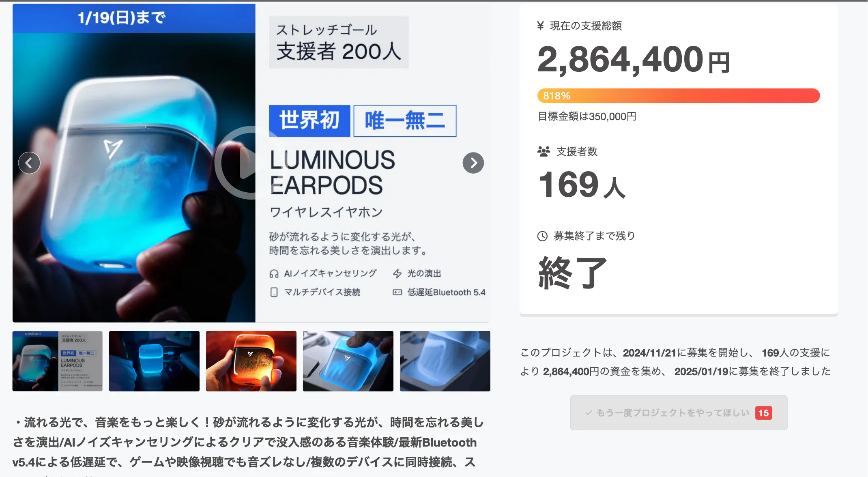
Task: Select the first thumbnail with stretch goal banner
Action: [x=58, y=361]
